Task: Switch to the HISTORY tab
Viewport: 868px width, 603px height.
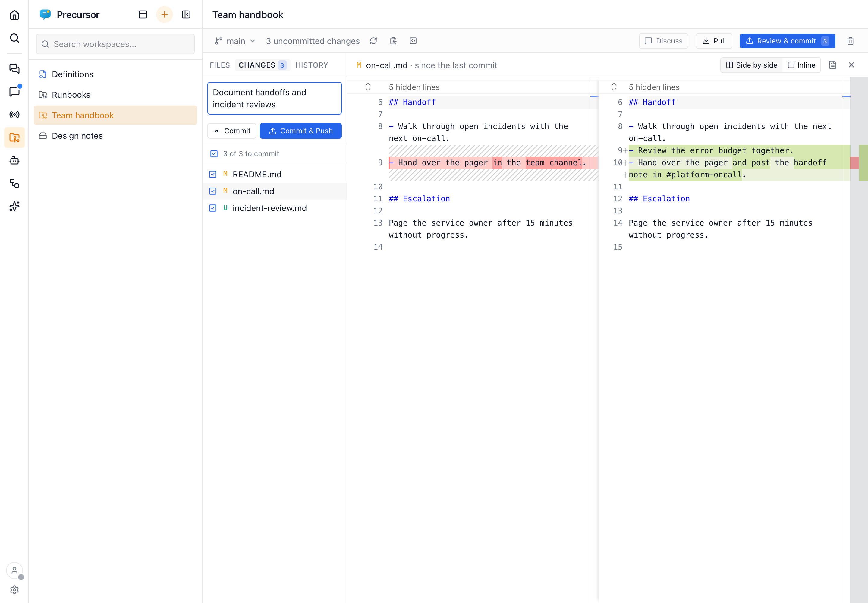Action: (x=312, y=65)
